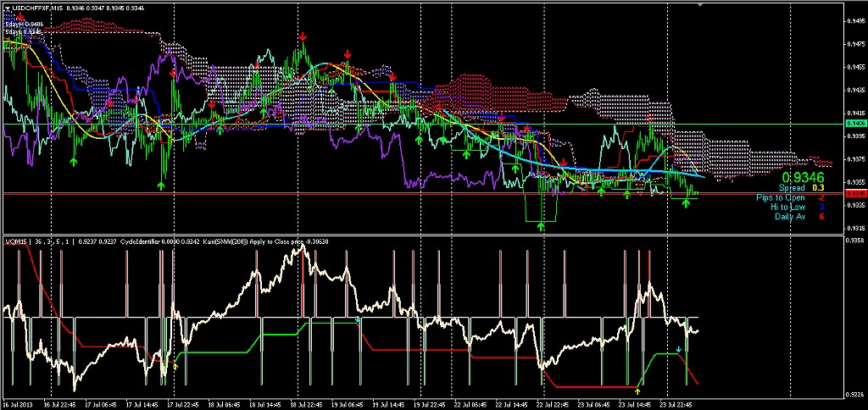Click the small triangle beside the USDCHFFXF,M15 title
868x410 pixels.
(x=7, y=7)
